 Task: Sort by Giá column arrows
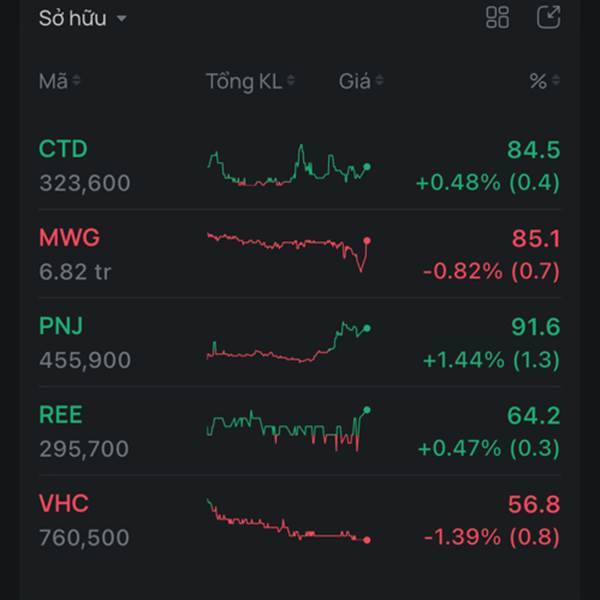pyautogui.click(x=379, y=82)
